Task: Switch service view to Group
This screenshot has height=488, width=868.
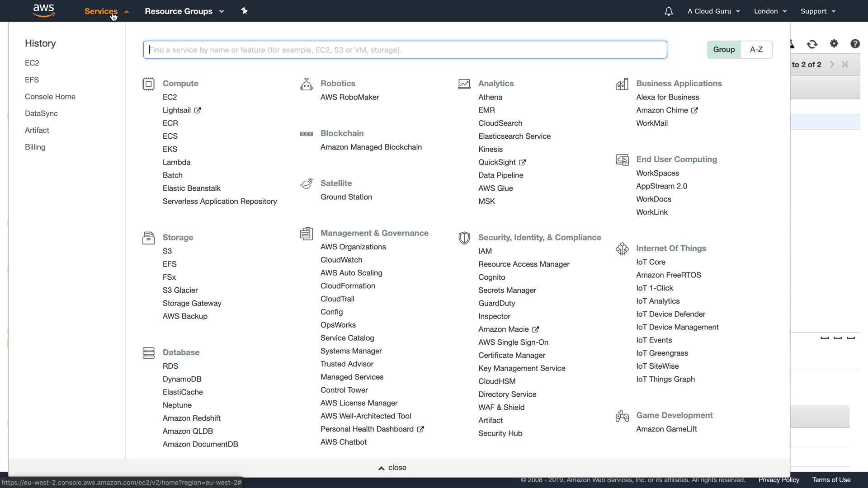Action: (724, 50)
